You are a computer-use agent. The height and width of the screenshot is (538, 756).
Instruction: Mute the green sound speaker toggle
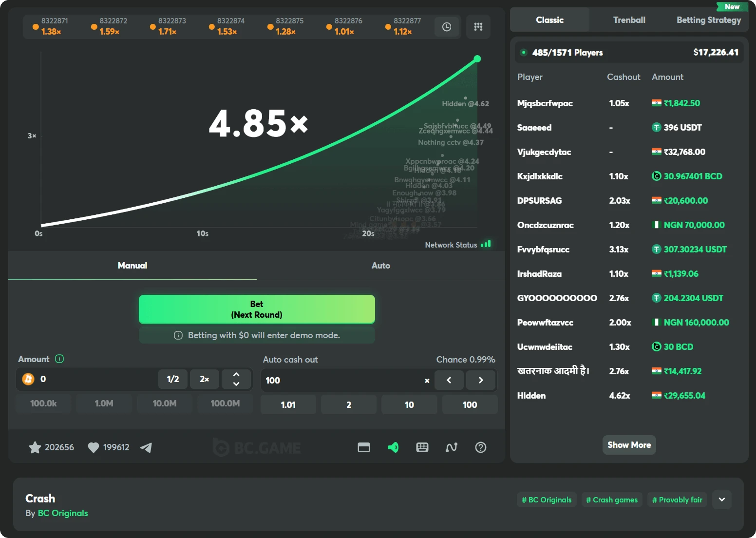393,447
